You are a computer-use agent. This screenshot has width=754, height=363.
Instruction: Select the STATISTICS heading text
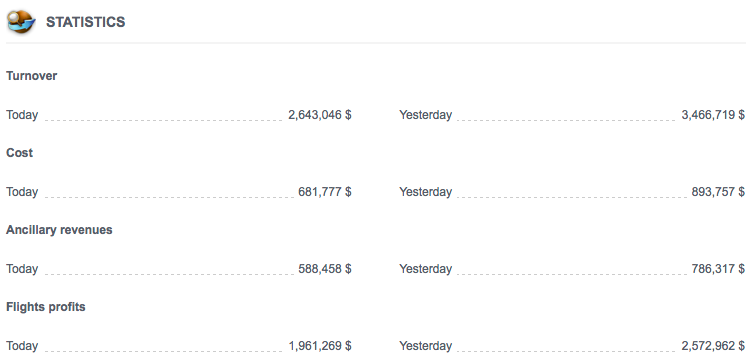[86, 22]
